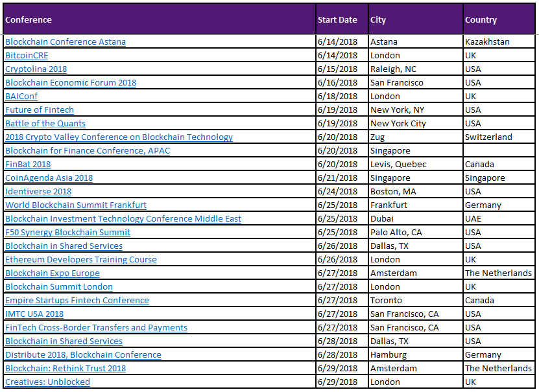Select Singapore country cell in CoinAgenda row
This screenshot has width=539, height=392.
(499, 178)
